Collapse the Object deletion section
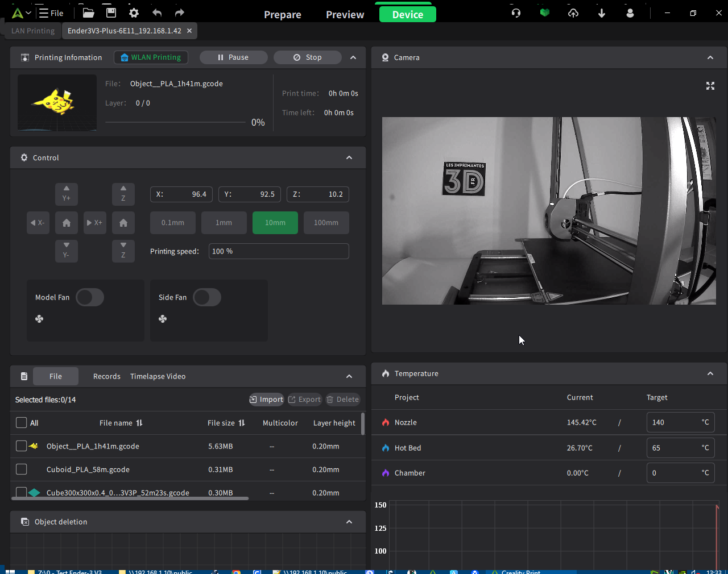728x574 pixels. 349,522
